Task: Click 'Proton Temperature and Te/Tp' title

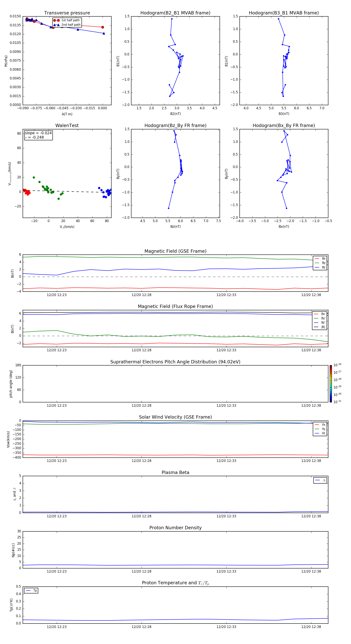Action: click(x=175, y=583)
